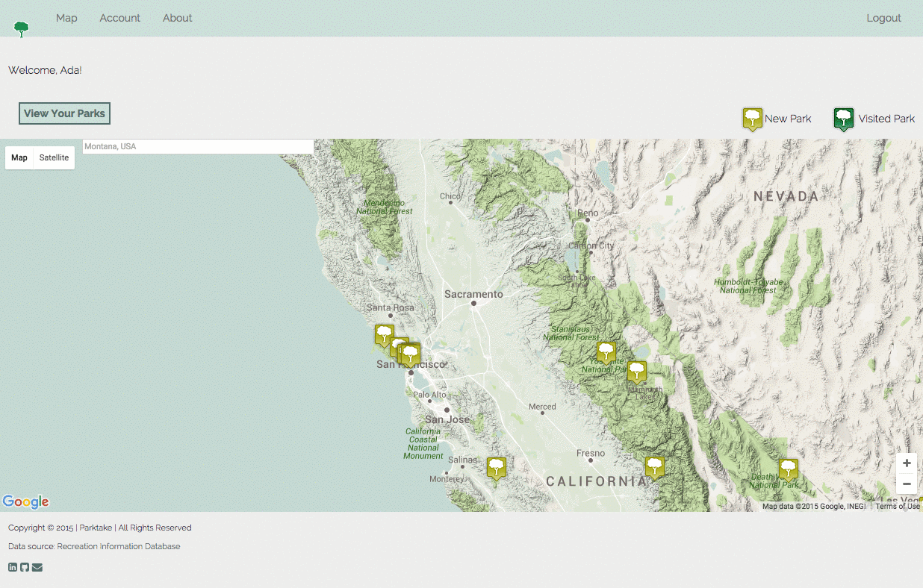
Task: Focus the location search box showing Montana, USA
Action: pos(198,146)
